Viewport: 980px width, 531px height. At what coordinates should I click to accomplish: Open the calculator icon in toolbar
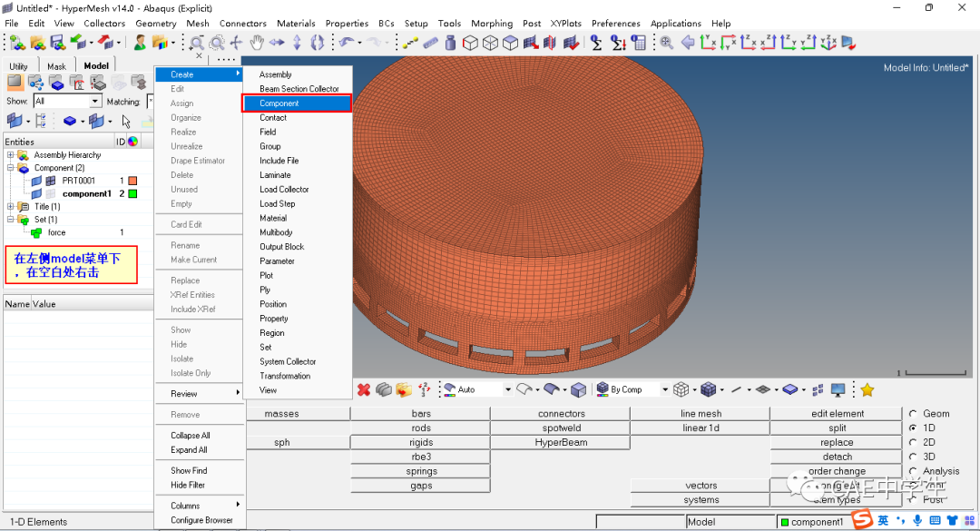click(x=638, y=43)
